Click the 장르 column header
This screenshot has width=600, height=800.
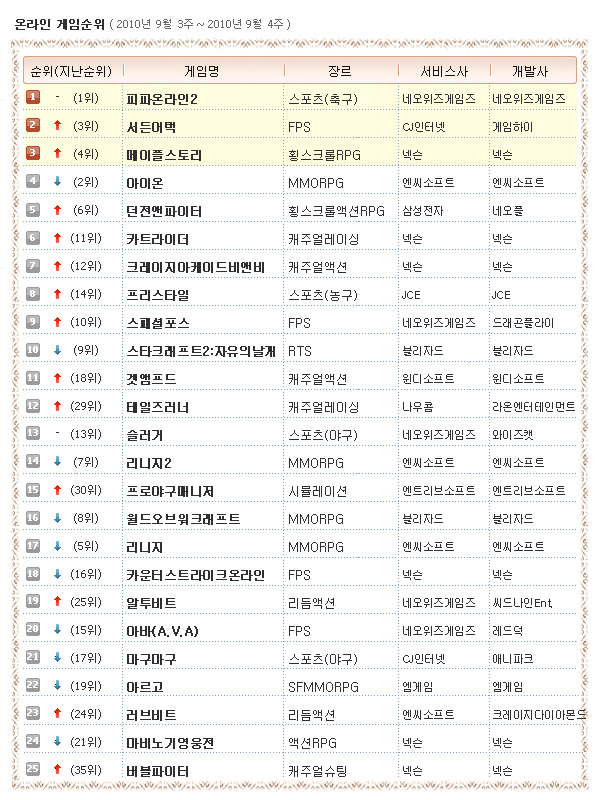(339, 71)
